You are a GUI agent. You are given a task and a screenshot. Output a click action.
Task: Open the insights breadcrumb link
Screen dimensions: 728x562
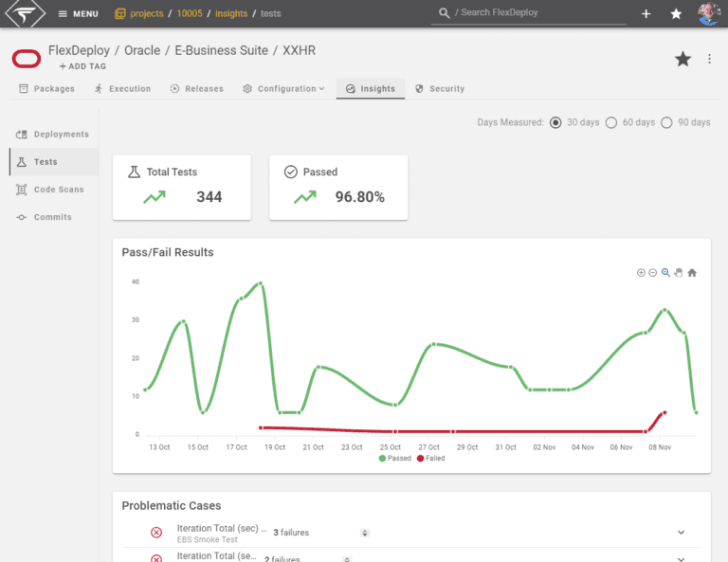pos(231,13)
